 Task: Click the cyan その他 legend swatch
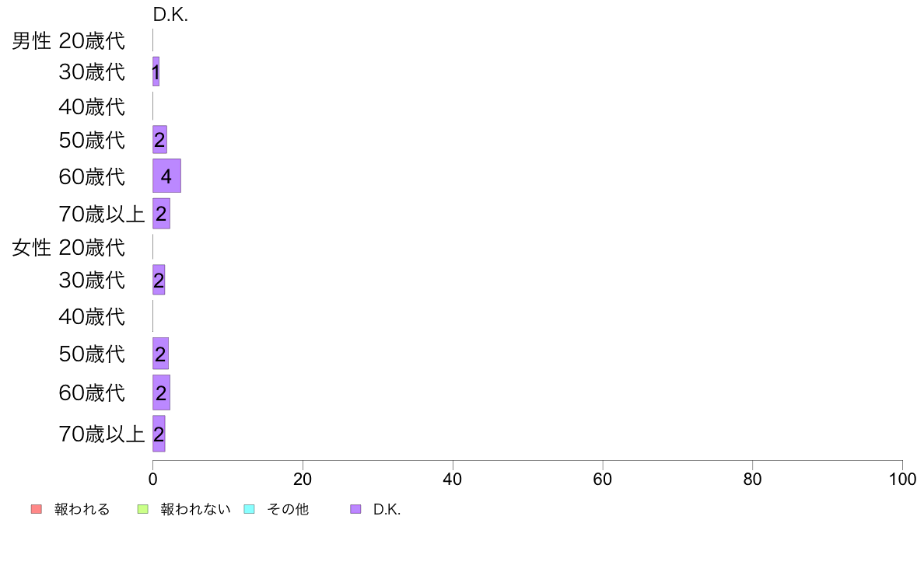[x=249, y=509]
